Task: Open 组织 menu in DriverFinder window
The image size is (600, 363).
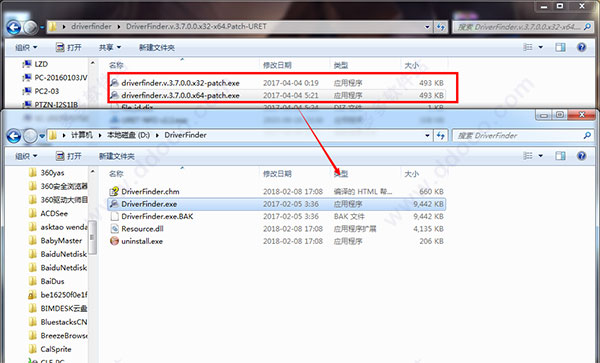Action: tap(26, 156)
